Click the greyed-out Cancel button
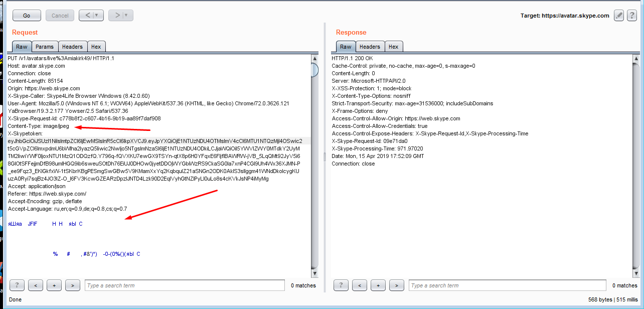Image resolution: width=644 pixels, height=309 pixels. click(x=60, y=16)
